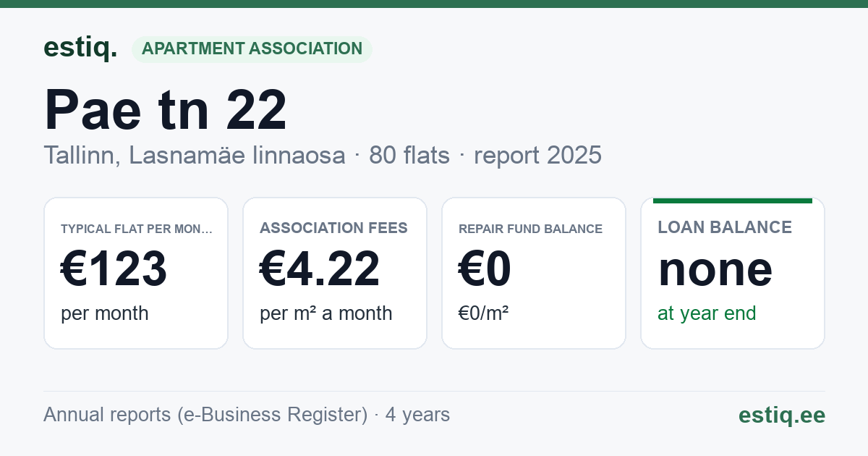
Task: Click the LOAN BALANCE label
Action: point(725,227)
